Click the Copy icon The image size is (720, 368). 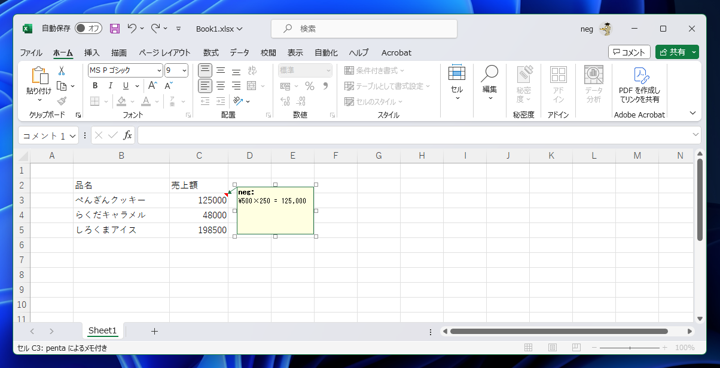[x=62, y=86]
